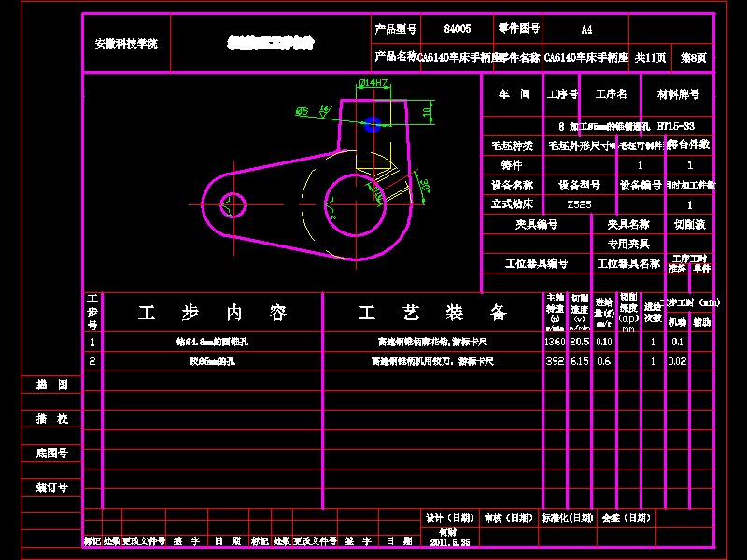Click the 第8页 page number cell
747x560 pixels.
tap(693, 58)
